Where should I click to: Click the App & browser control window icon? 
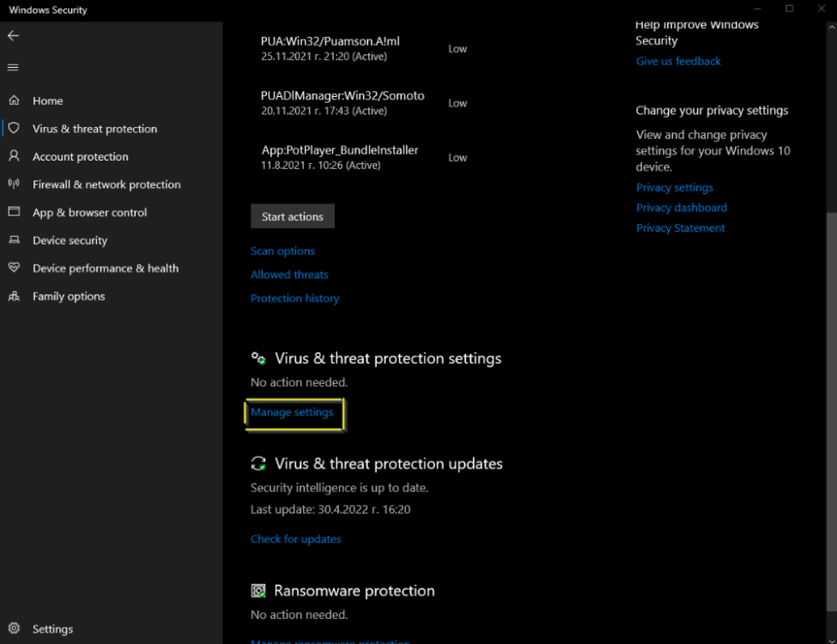pyautogui.click(x=15, y=212)
